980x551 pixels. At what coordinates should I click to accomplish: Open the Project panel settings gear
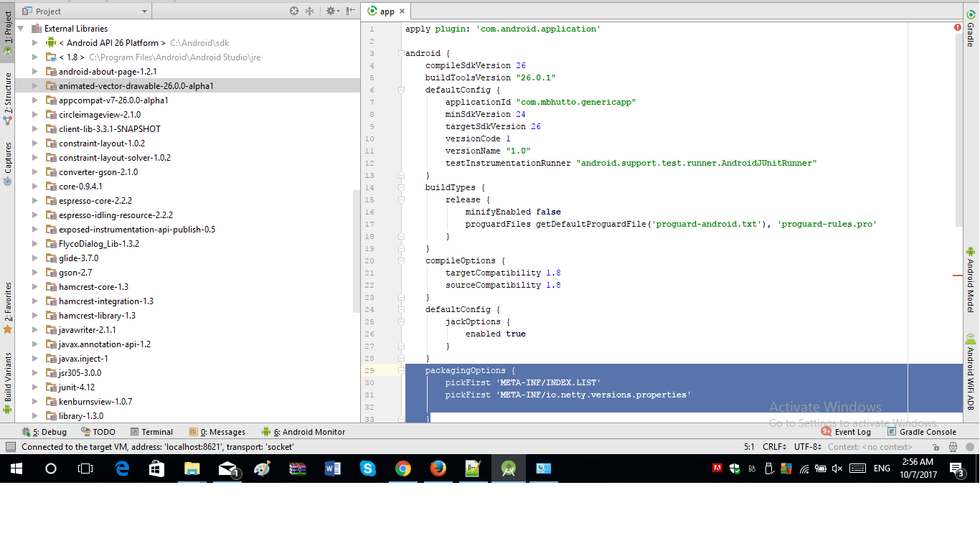click(x=330, y=11)
